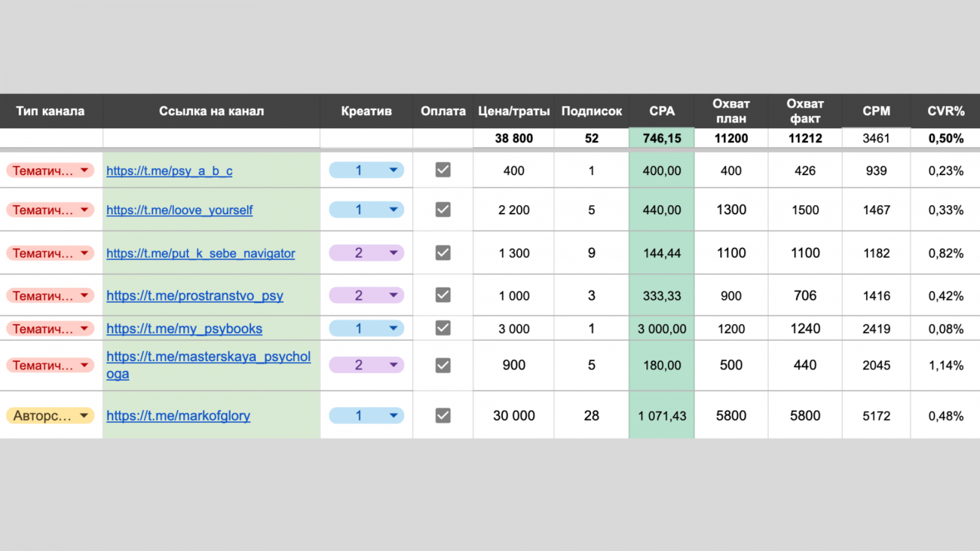The width and height of the screenshot is (980, 551).
Task: Open the loove_yourself Telegram link
Action: click(179, 210)
